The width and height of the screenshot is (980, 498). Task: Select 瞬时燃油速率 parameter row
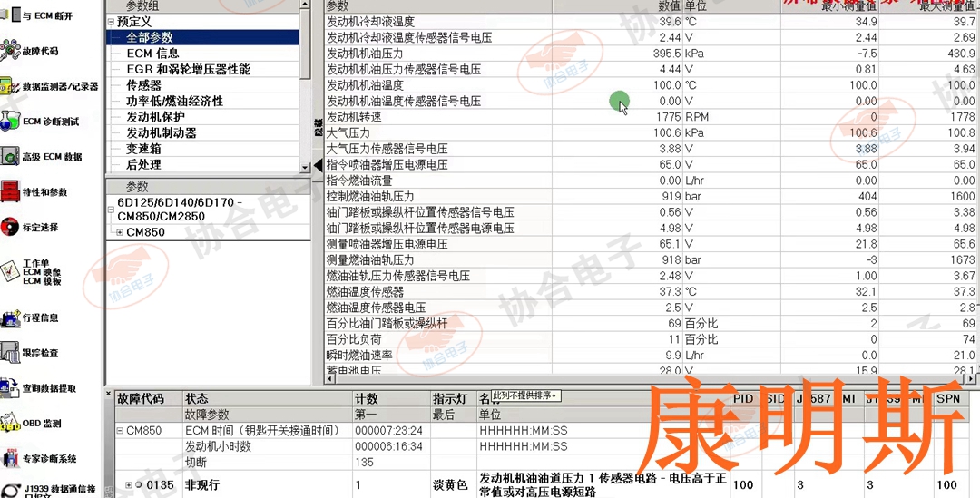650,356
